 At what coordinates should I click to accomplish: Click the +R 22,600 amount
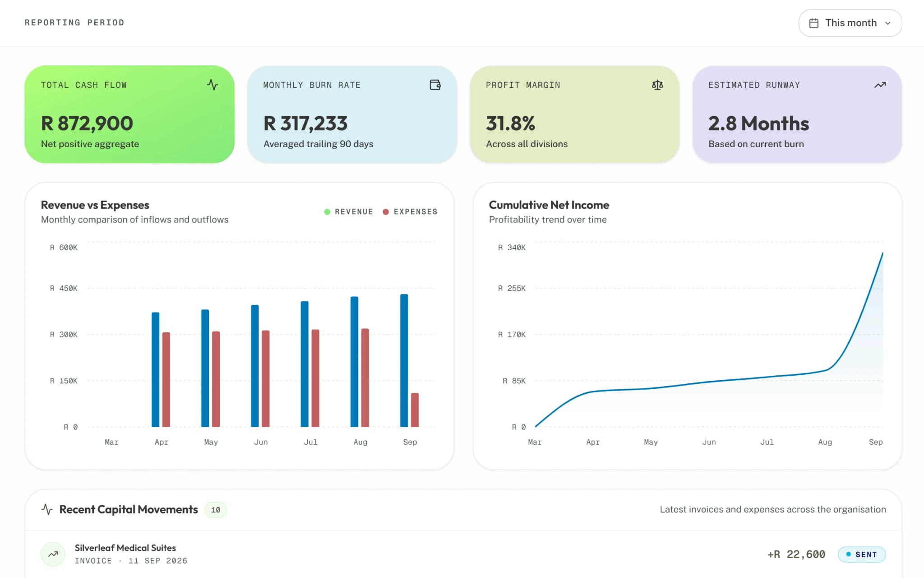coord(796,555)
